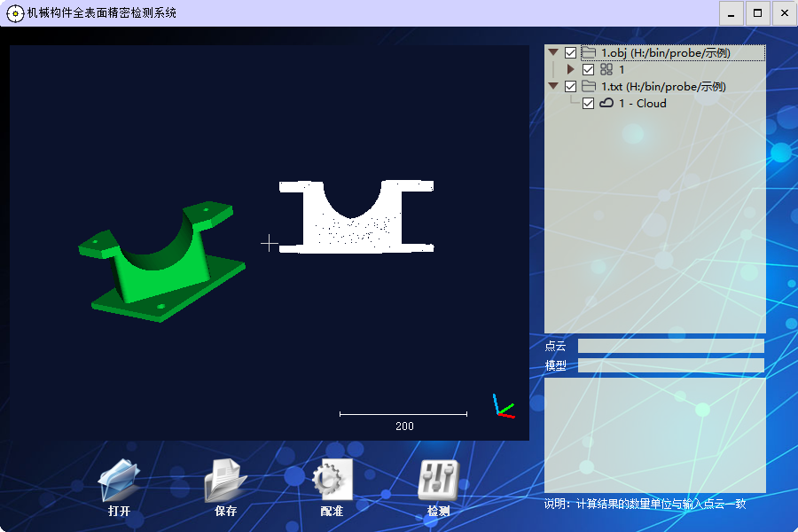Image resolution: width=798 pixels, height=532 pixels.
Task: Click the cloud icon beside 1 - Cloud
Action: coord(607,103)
